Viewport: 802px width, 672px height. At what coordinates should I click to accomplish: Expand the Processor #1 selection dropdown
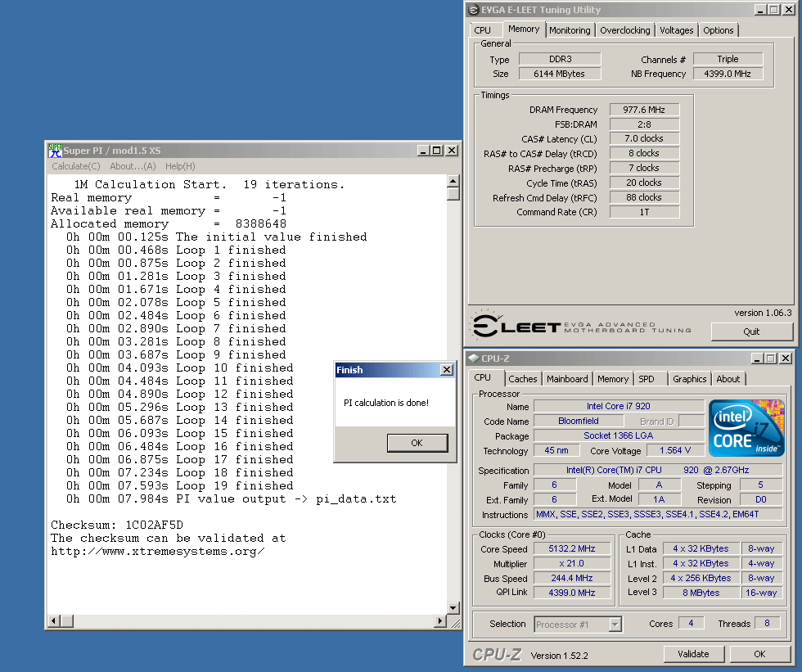coord(615,625)
